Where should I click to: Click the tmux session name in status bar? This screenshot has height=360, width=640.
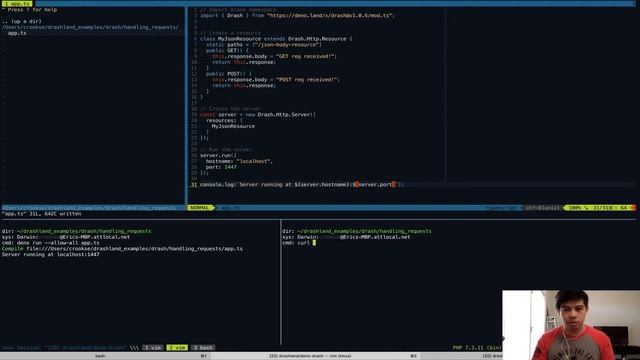[x=64, y=348]
